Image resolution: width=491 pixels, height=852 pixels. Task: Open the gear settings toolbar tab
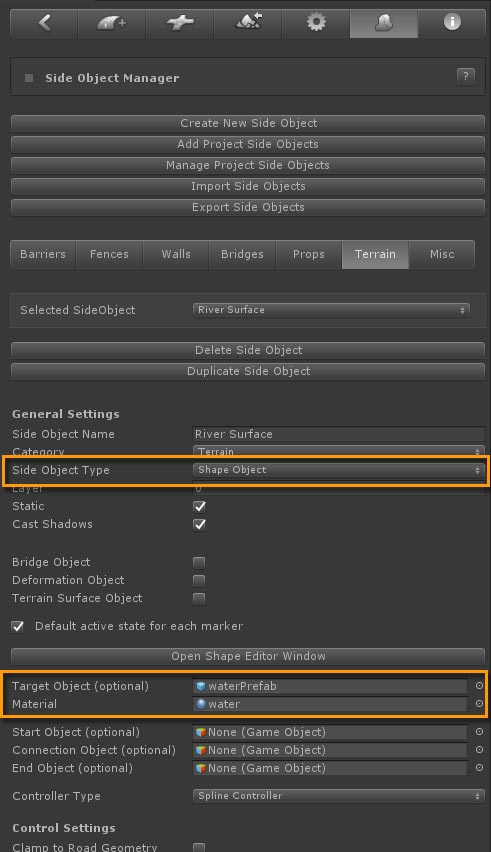click(316, 23)
